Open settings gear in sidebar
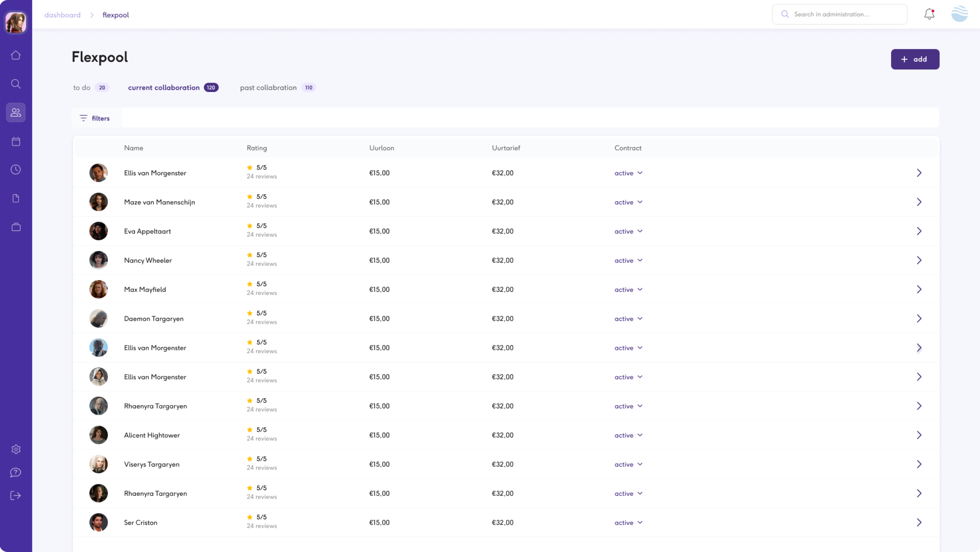 tap(15, 449)
